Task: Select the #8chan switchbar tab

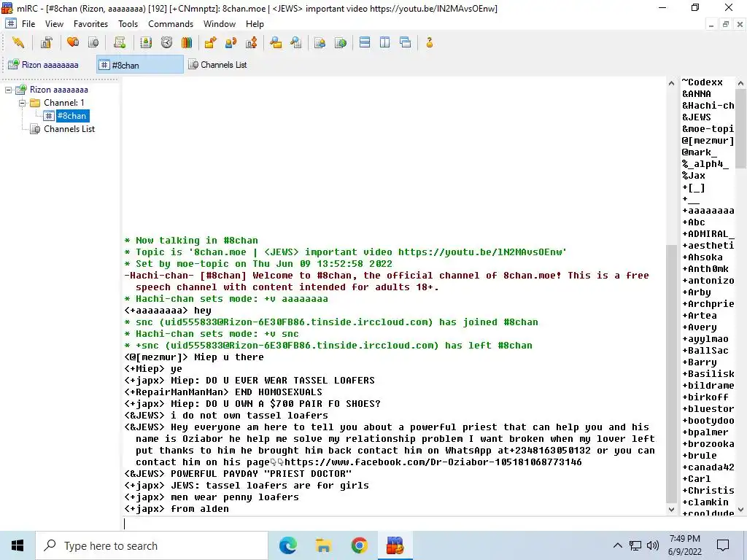Action: point(140,65)
